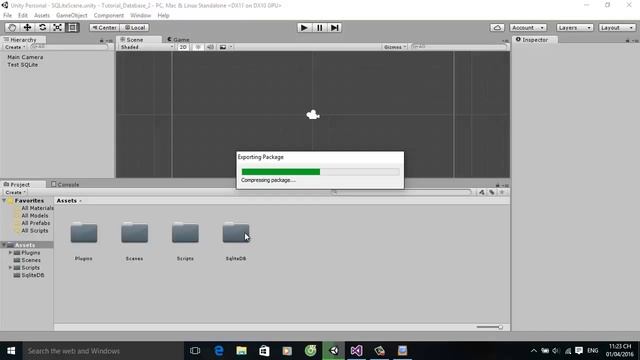640x360 pixels.
Task: Open the GameObject menu
Action: [x=72, y=16]
